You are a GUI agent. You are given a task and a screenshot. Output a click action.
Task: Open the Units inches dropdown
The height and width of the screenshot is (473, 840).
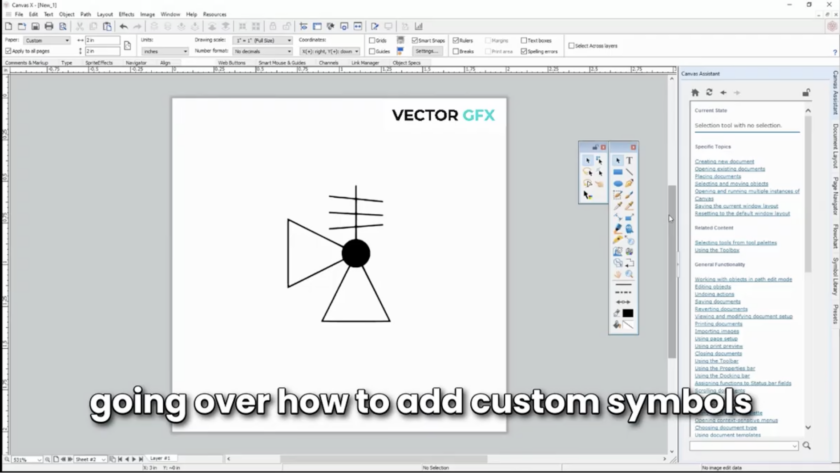click(x=165, y=51)
